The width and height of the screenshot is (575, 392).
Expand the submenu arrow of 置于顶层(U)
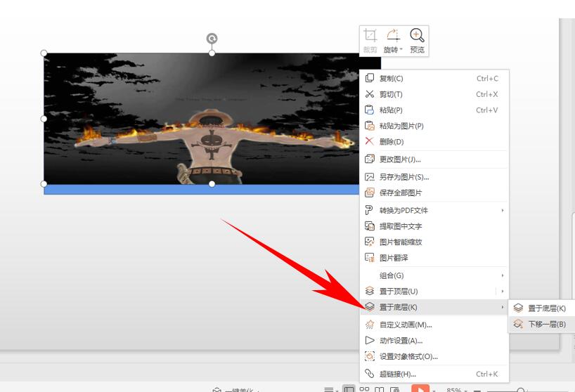(x=503, y=292)
